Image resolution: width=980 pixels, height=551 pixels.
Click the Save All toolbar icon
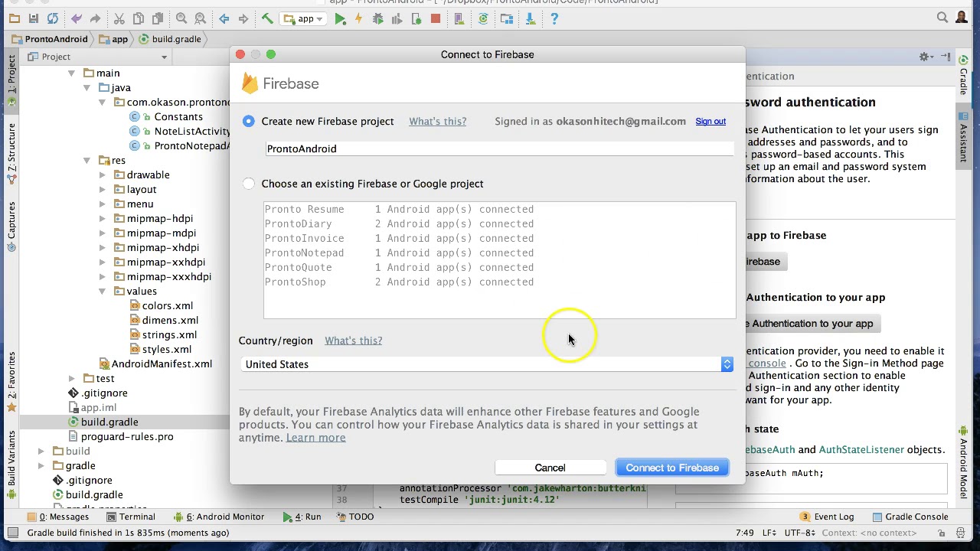34,18
